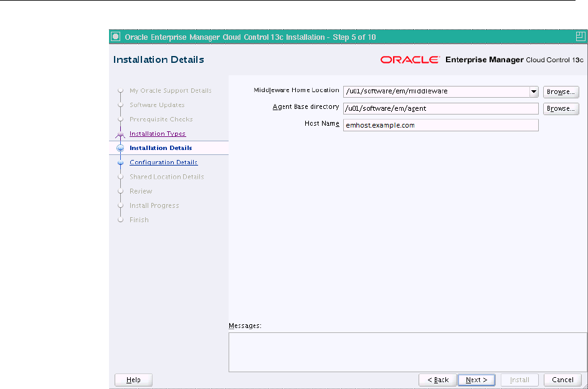
Task: Open the Middleware Home Location dropdown arrow
Action: click(x=534, y=91)
